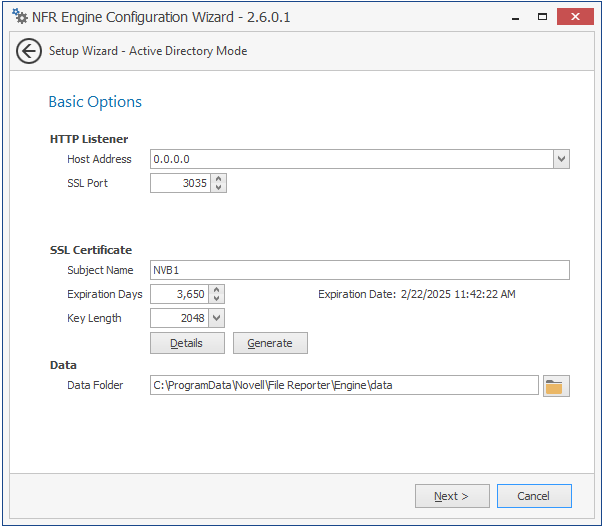This screenshot has height=528, width=604.
Task: Click the Key Length 2048 field
Action: (x=180, y=318)
